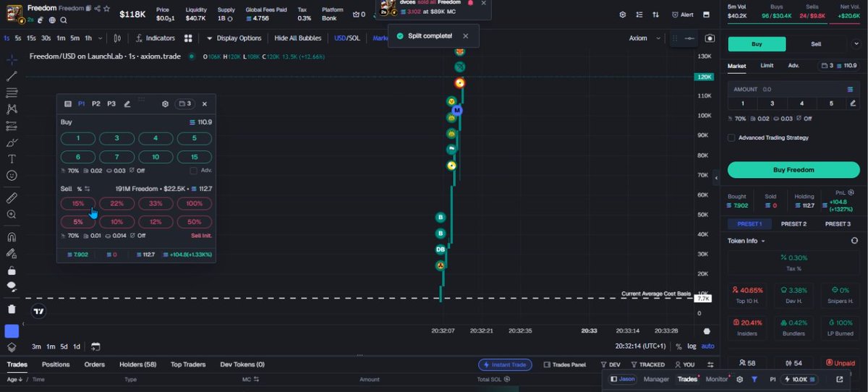The image size is (868, 392).
Task: Click the Buy Freedom button
Action: click(x=793, y=170)
